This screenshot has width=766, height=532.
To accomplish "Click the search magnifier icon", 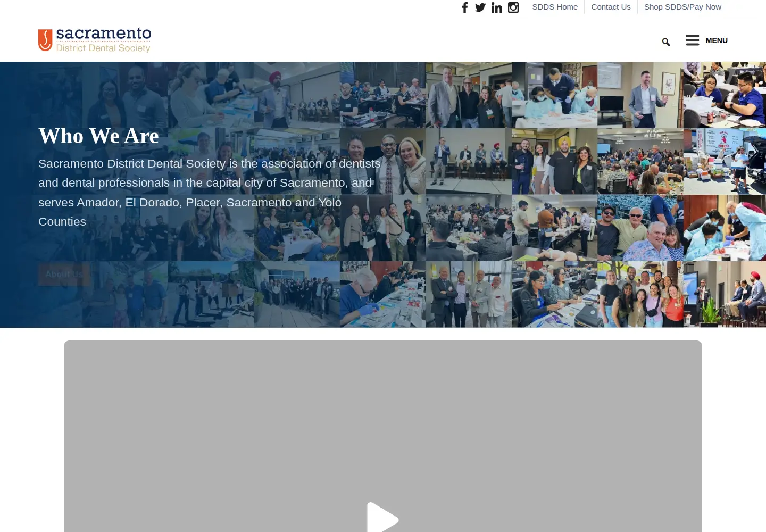I will [666, 42].
